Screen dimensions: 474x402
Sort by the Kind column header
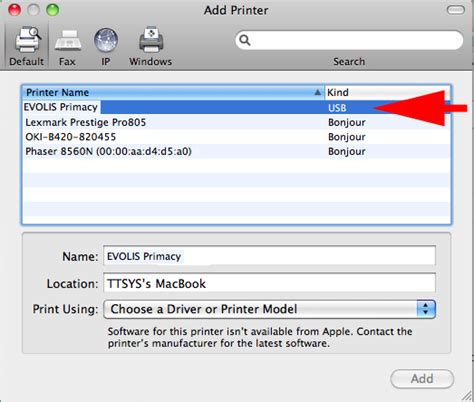tap(387, 92)
